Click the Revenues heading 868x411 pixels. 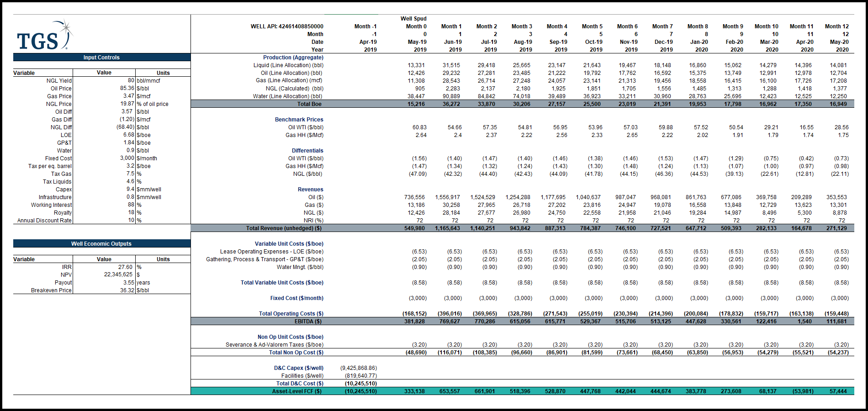pyautogui.click(x=310, y=190)
